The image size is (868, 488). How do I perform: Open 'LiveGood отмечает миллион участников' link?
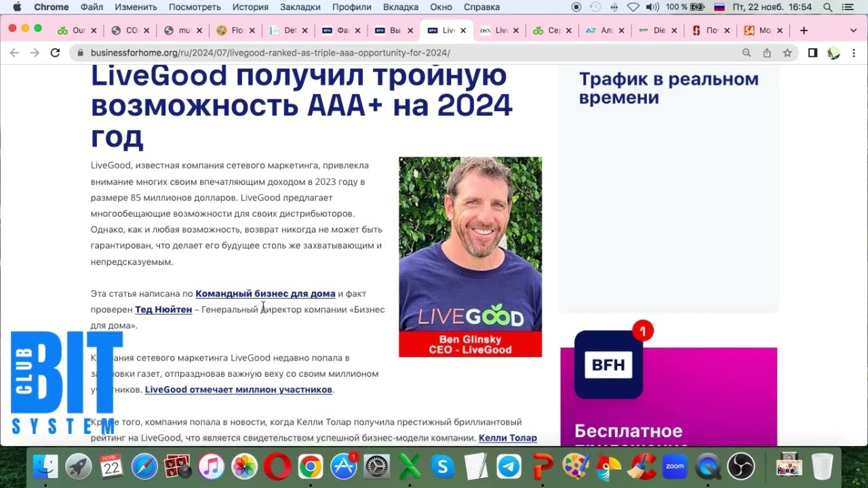(239, 390)
